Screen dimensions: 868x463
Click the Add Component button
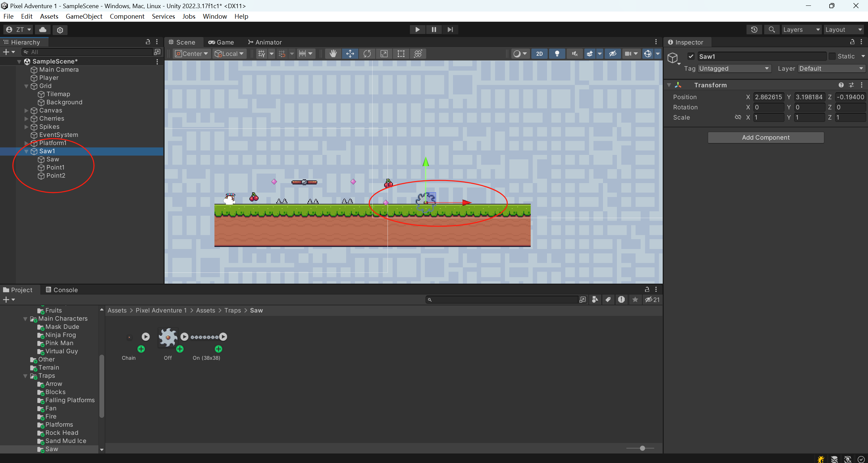[766, 138]
